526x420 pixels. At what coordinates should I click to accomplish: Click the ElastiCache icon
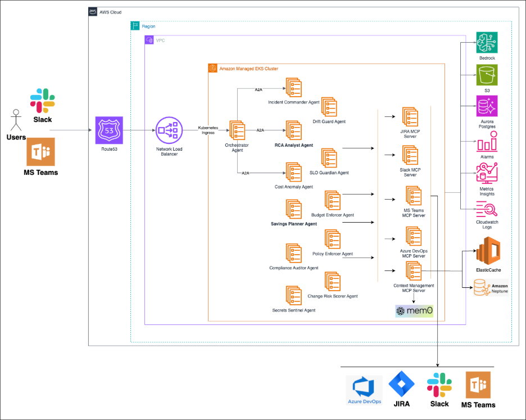point(487,251)
